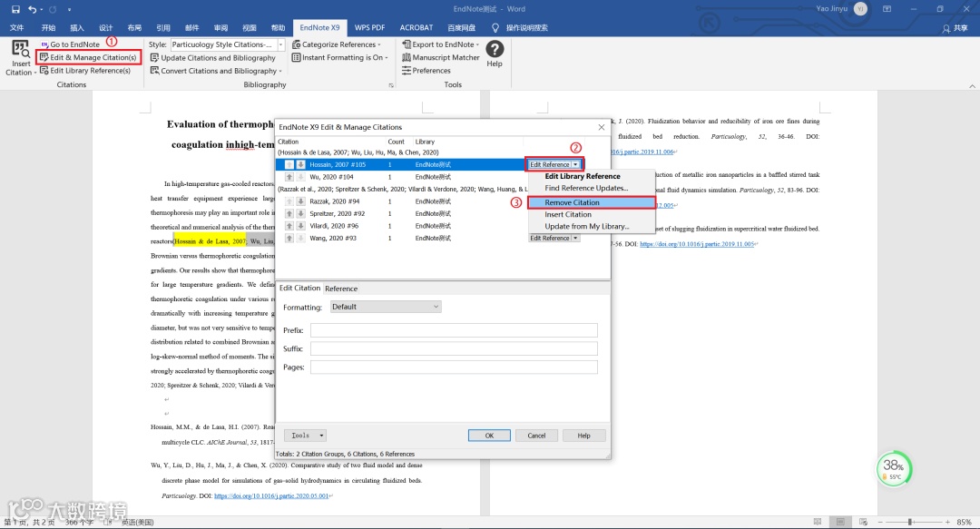
Task: Switch to the 开始 ribbon tab
Action: [48, 27]
